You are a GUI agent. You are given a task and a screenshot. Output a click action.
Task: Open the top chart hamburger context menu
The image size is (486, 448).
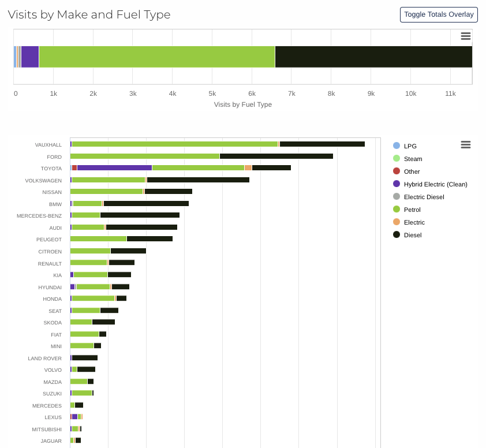pyautogui.click(x=465, y=36)
